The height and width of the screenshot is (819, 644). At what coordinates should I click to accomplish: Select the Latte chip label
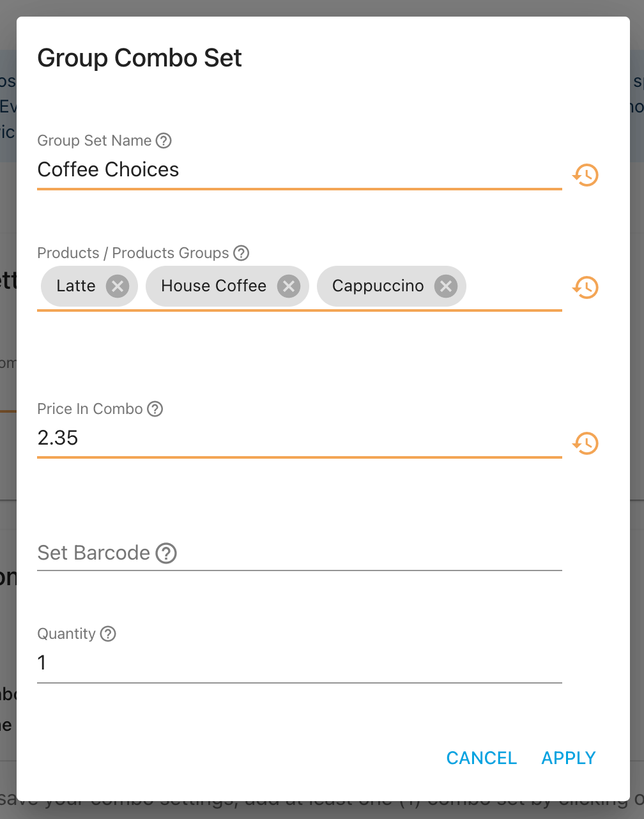76,286
